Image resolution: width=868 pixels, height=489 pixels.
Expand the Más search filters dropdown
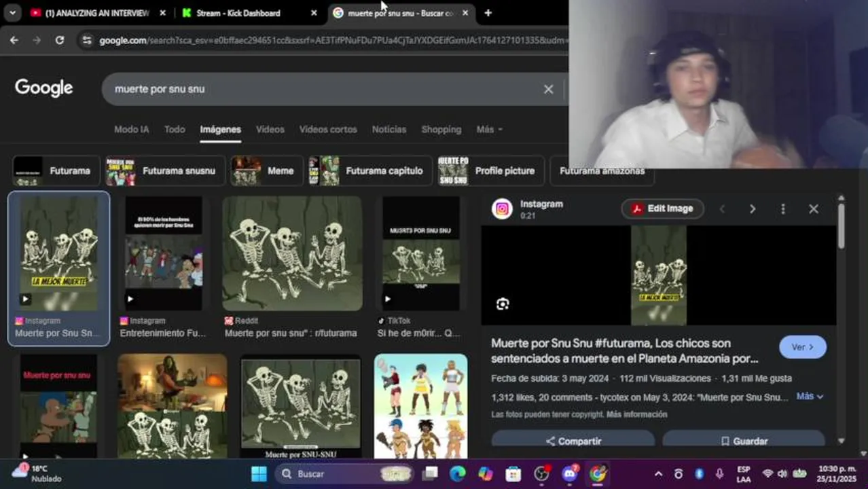coord(489,129)
